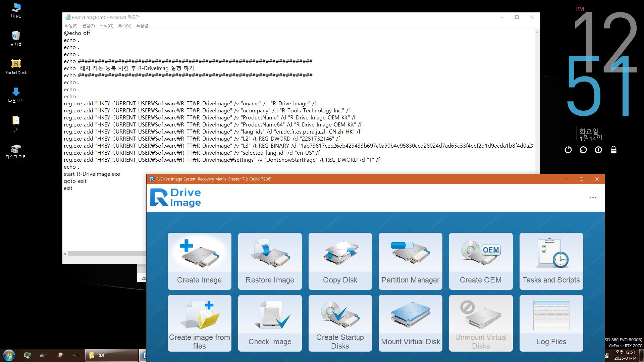The image size is (644, 362).
Task: Open the 편집(E) menu in Notepad
Action: [89, 25]
